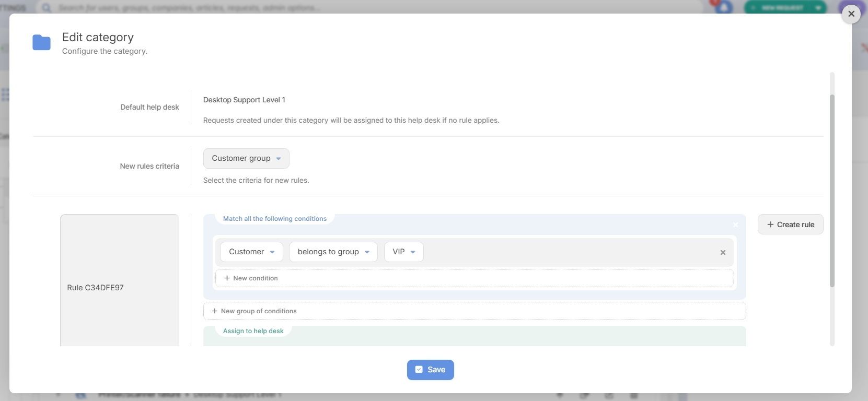868x401 pixels.
Task: Add a New group of conditions
Action: pyautogui.click(x=474, y=311)
